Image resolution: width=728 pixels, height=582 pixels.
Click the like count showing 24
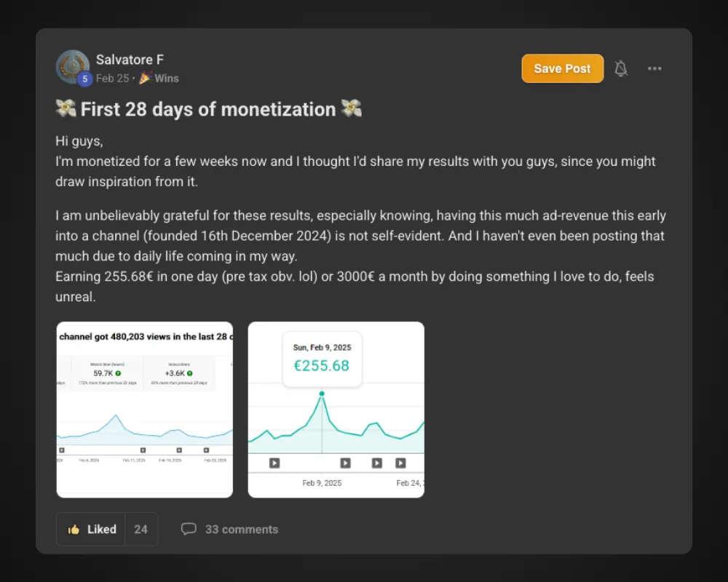click(141, 529)
